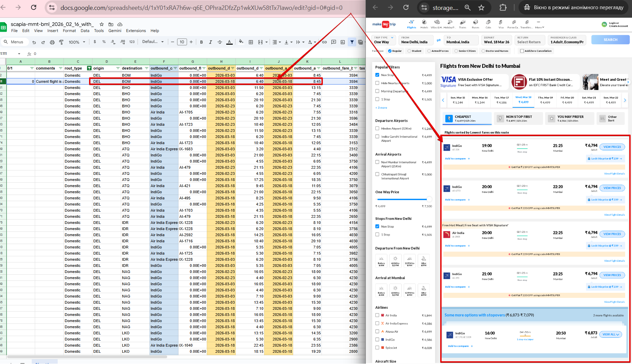Expand the cell name box dropdown
The height and width of the screenshot is (364, 632).
click(19, 54)
